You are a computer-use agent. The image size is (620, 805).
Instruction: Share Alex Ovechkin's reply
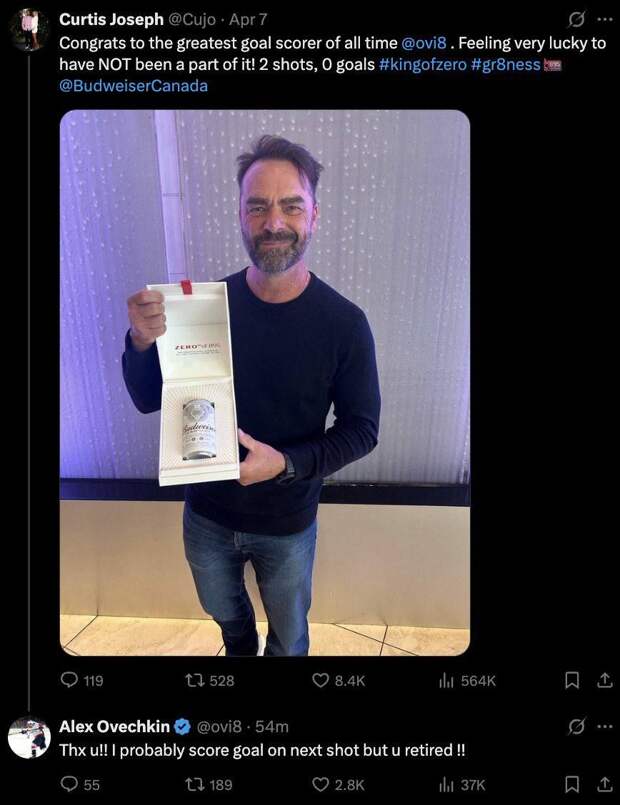click(x=605, y=784)
